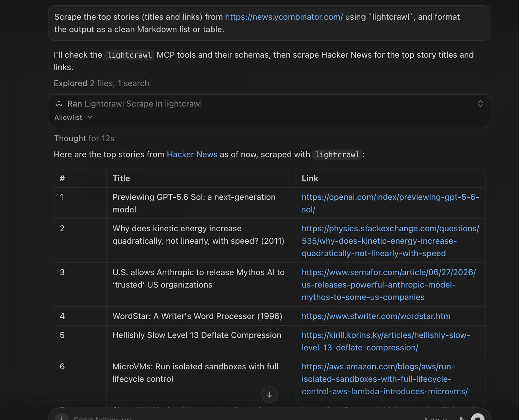Click 'Ran Lightcrawl Scrape in lightcrawl' text
519x420 pixels.
coord(135,104)
